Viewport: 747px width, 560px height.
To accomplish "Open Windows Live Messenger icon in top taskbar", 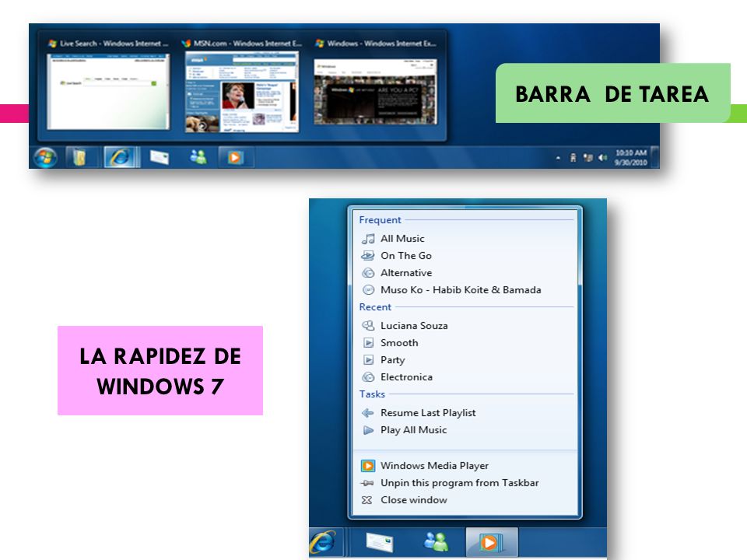I will [198, 156].
